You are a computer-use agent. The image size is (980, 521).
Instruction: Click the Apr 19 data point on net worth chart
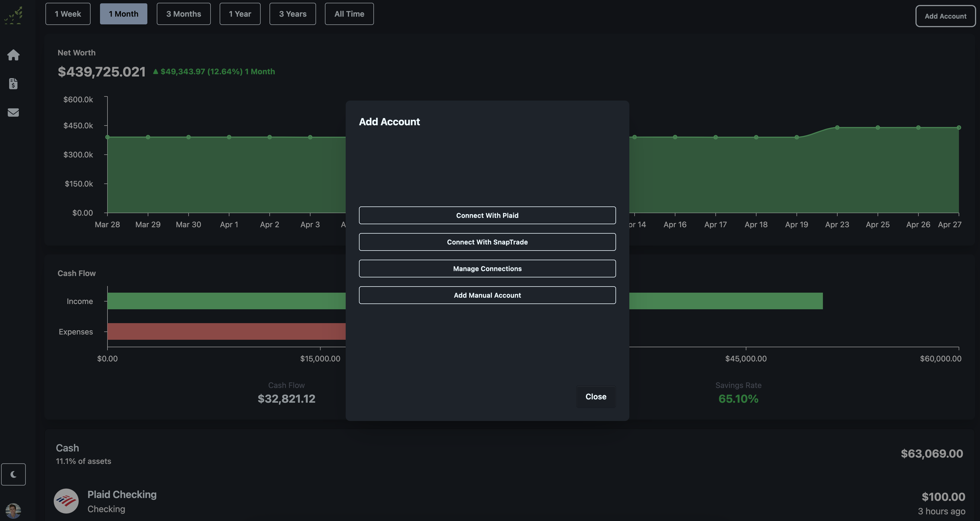pos(797,137)
